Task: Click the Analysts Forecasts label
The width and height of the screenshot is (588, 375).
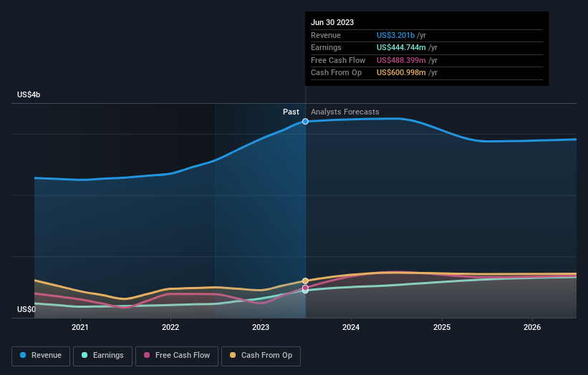Action: click(x=345, y=112)
